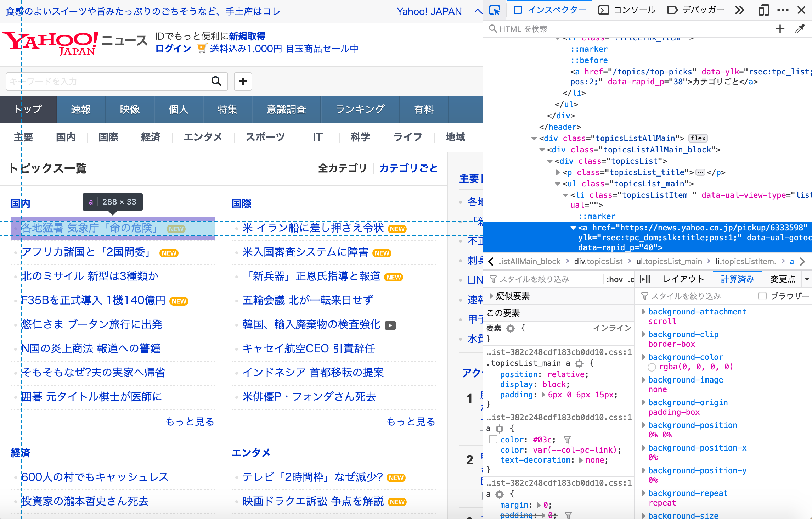Collapse the div.topicsListAllMain_block node
This screenshot has width=812, height=519.
tap(542, 150)
